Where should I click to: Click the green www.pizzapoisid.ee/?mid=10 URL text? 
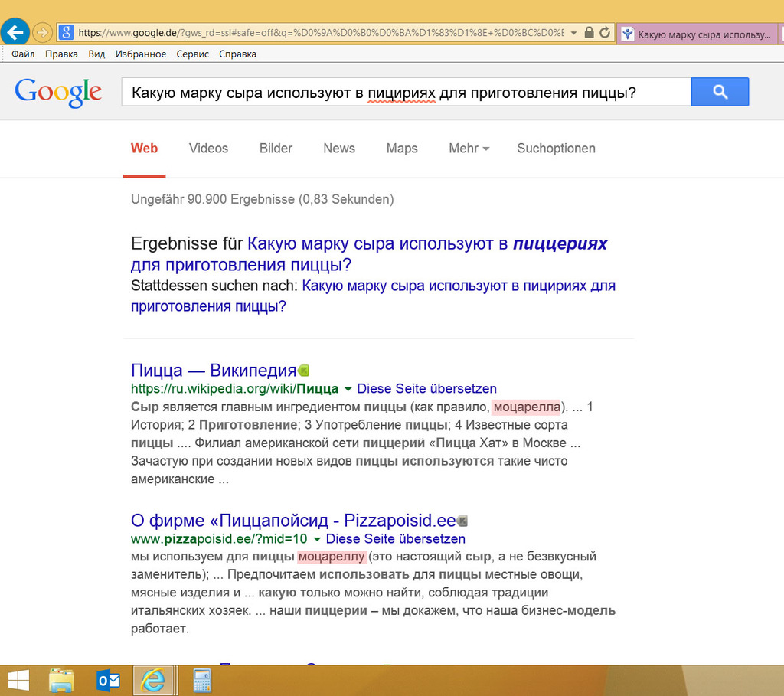(219, 539)
